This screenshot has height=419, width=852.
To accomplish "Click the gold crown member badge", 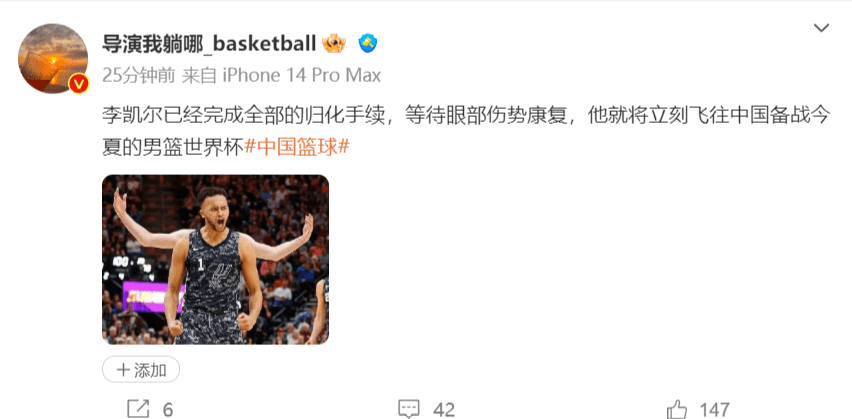I will (x=334, y=43).
